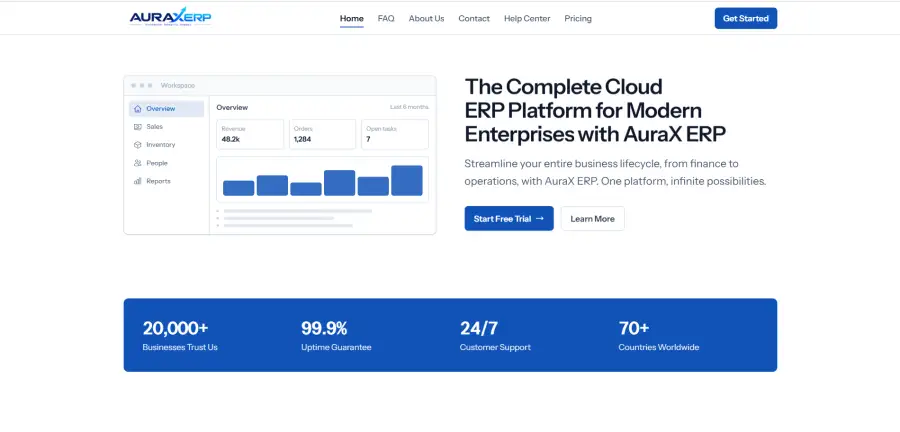Select People label in mockup sidebar
900x432 pixels.
coord(157,163)
